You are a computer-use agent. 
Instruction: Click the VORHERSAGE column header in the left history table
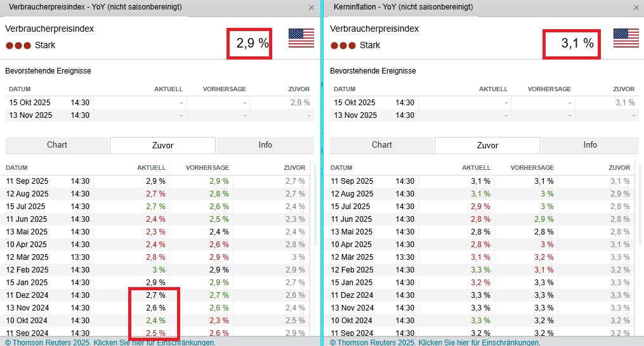click(x=207, y=168)
